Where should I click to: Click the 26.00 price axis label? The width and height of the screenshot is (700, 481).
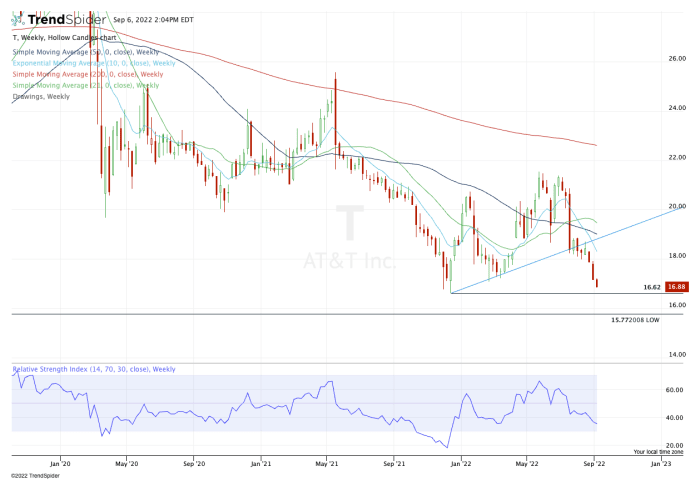tap(677, 59)
